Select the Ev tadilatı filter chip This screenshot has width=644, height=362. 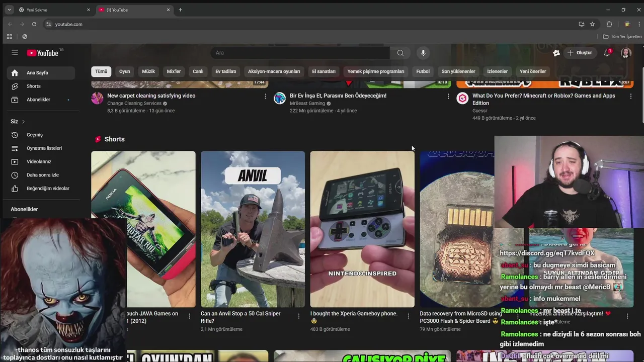(x=225, y=71)
